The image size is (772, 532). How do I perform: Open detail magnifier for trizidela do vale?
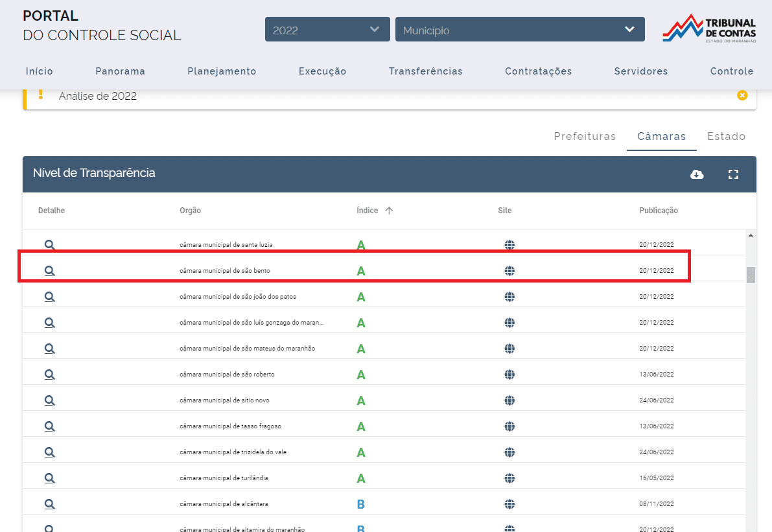click(x=50, y=452)
